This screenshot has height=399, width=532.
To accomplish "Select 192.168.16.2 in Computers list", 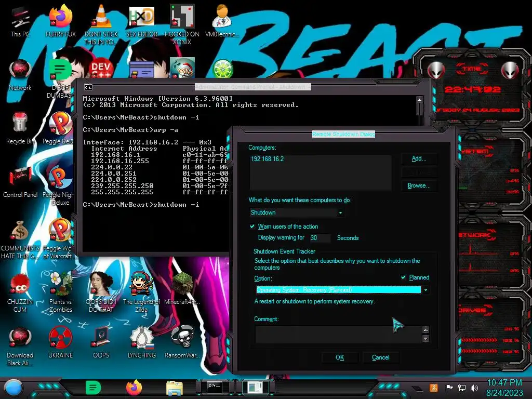I will coord(267,159).
